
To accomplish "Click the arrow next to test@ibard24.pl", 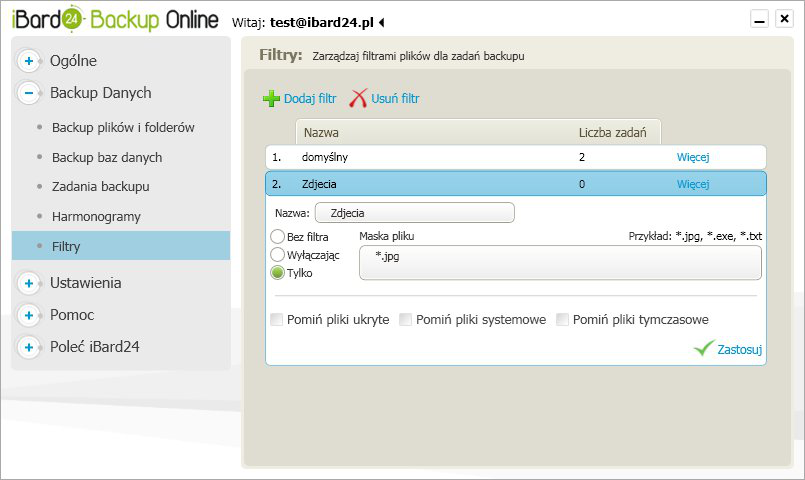I will pyautogui.click(x=381, y=23).
